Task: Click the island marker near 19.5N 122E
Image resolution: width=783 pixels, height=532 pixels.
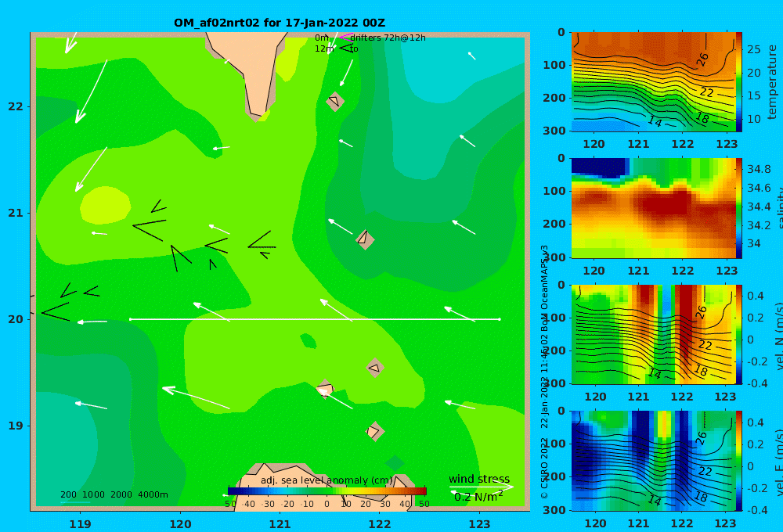Action: [375, 368]
